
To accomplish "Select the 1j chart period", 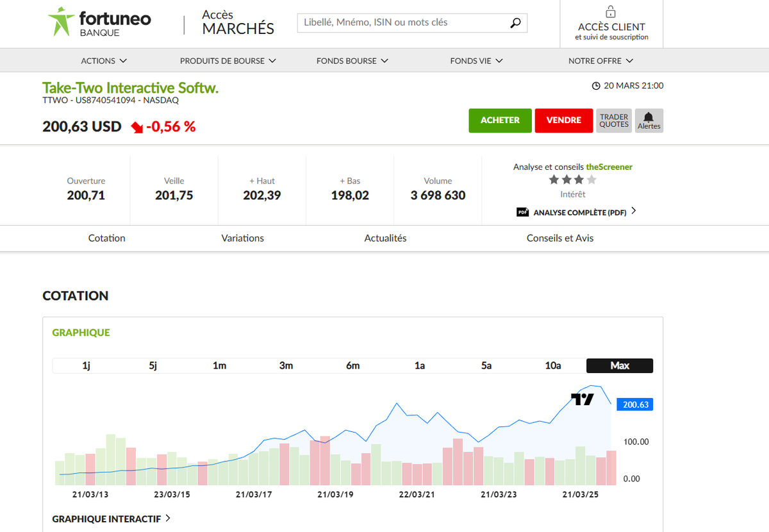I will (86, 365).
